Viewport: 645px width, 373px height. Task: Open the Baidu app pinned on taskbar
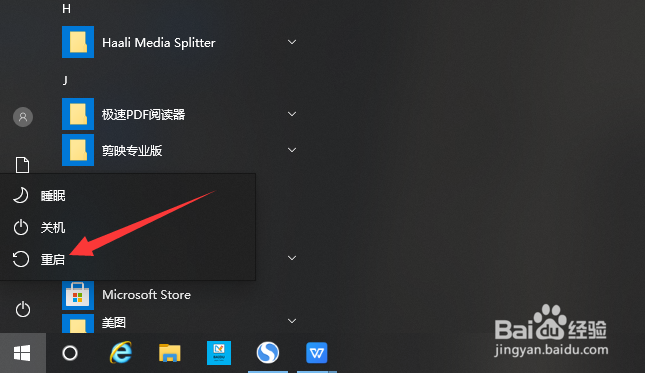[219, 353]
